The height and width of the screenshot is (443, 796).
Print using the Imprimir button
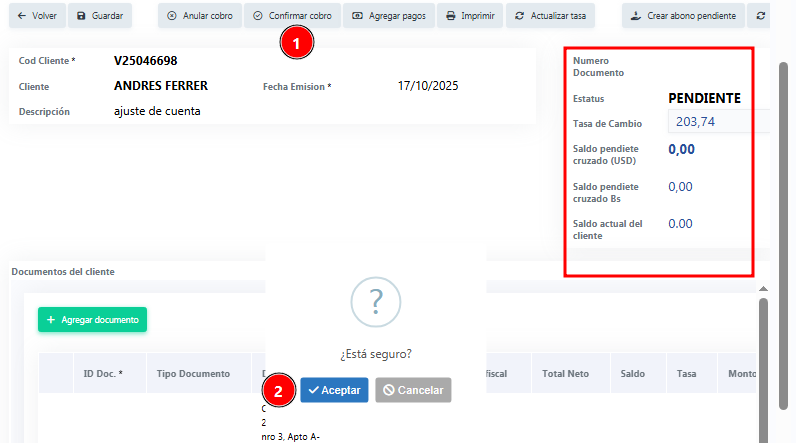[x=469, y=16]
